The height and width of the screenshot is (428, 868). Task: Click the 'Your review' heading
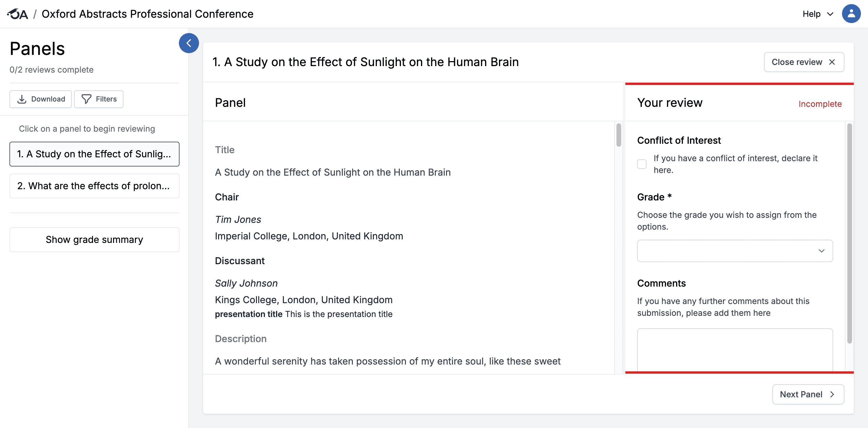pyautogui.click(x=670, y=102)
